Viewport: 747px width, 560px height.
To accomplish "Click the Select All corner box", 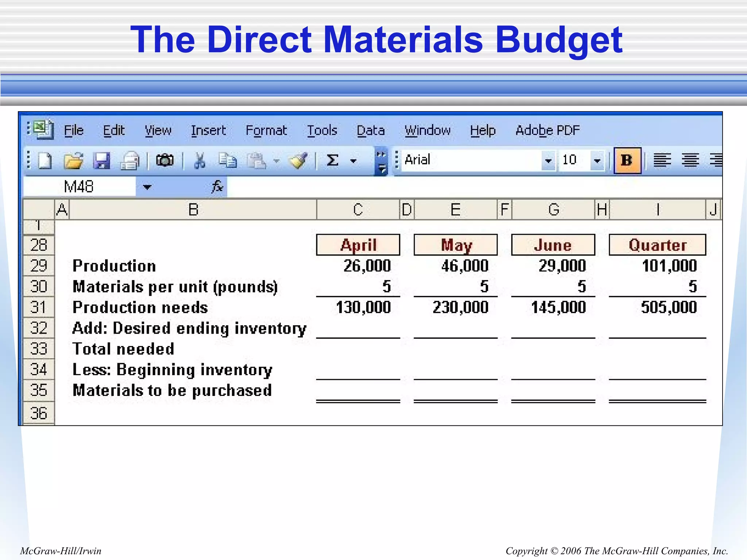I will coord(39,210).
